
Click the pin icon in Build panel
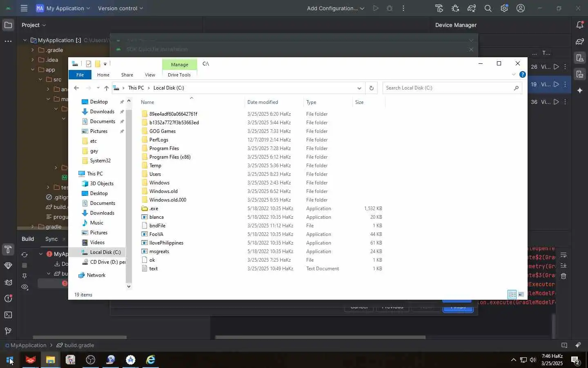pyautogui.click(x=24, y=276)
